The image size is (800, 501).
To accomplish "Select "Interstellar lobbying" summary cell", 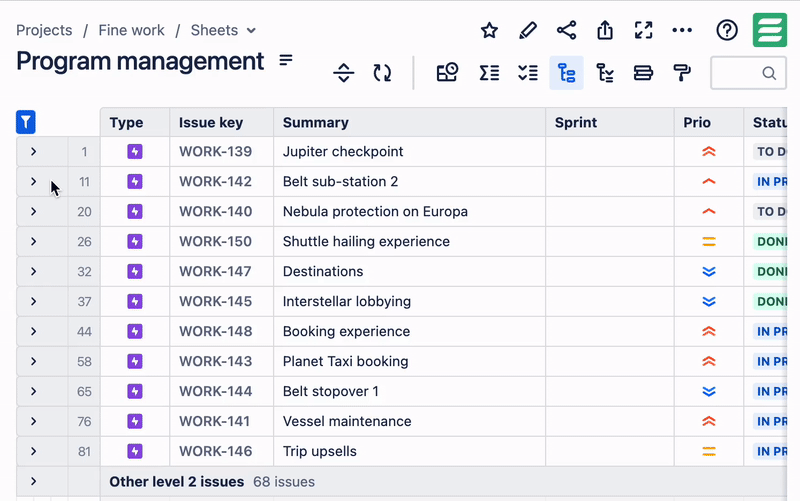I will (409, 302).
